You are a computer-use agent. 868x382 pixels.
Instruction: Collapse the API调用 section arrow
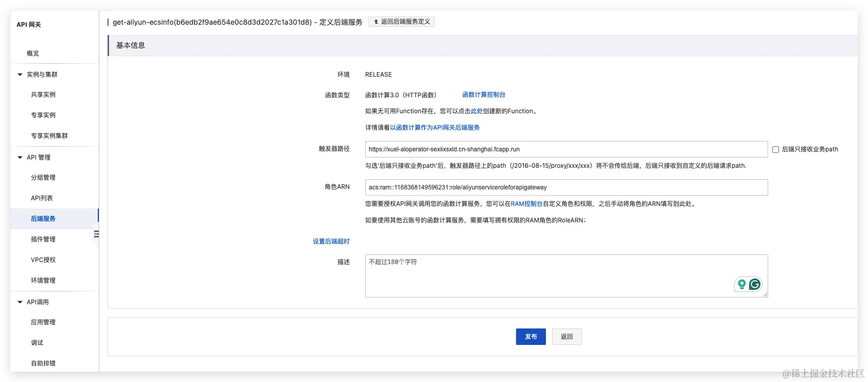tap(20, 302)
